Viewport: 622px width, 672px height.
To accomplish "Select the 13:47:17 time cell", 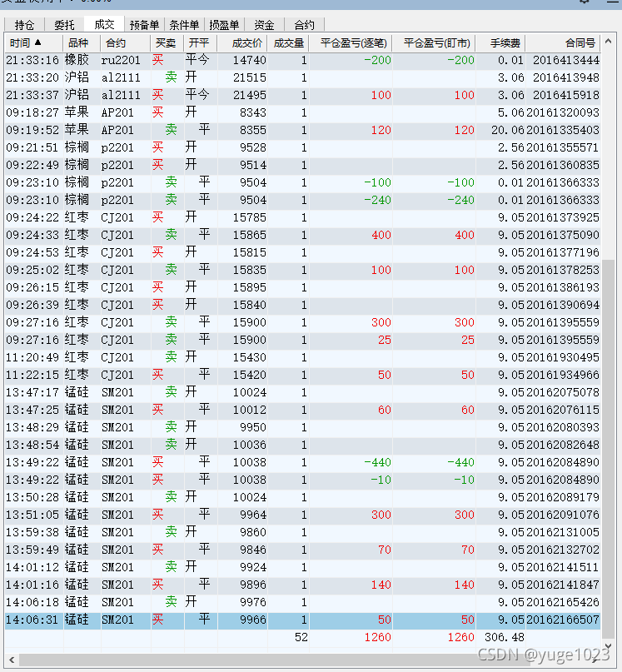I will pyautogui.click(x=32, y=392).
